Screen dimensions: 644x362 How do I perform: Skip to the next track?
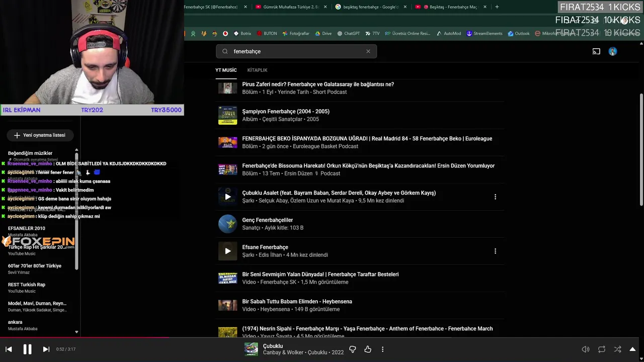[x=46, y=349]
